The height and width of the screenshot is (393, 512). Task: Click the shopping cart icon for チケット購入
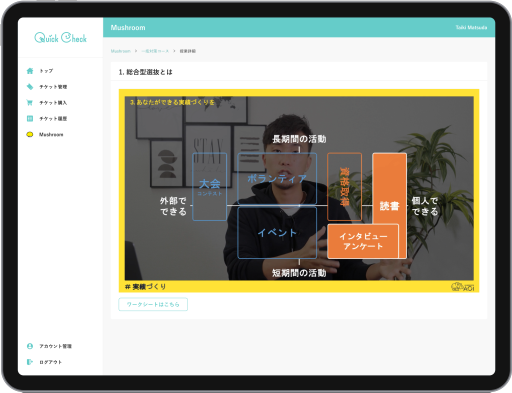click(x=30, y=103)
